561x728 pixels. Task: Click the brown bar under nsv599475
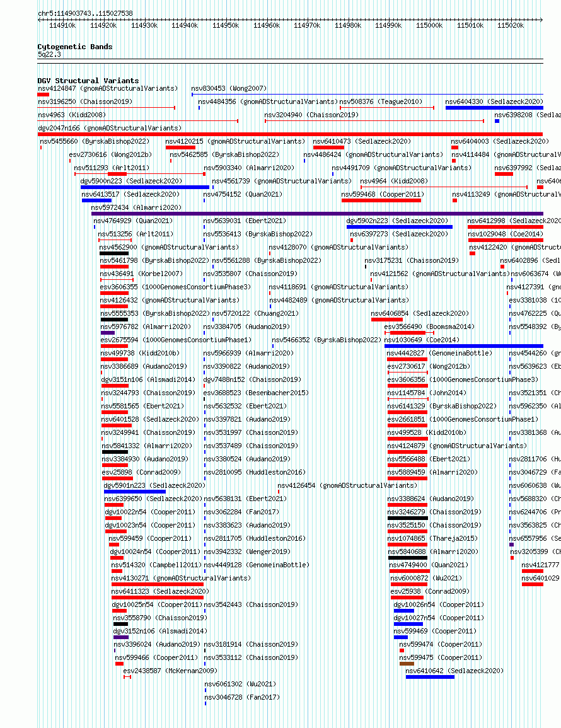point(407,664)
